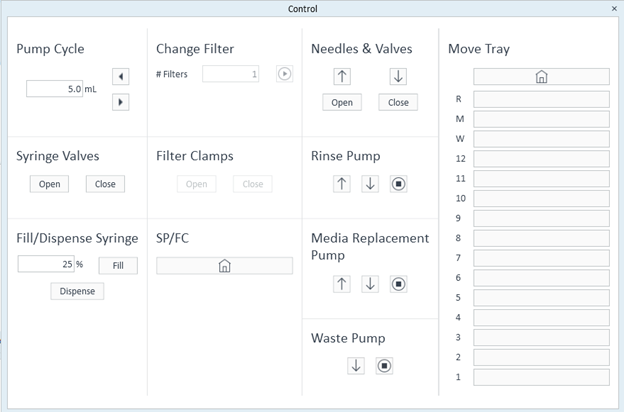This screenshot has height=412, width=624.
Task: Move tray to the W position
Action: (x=541, y=139)
